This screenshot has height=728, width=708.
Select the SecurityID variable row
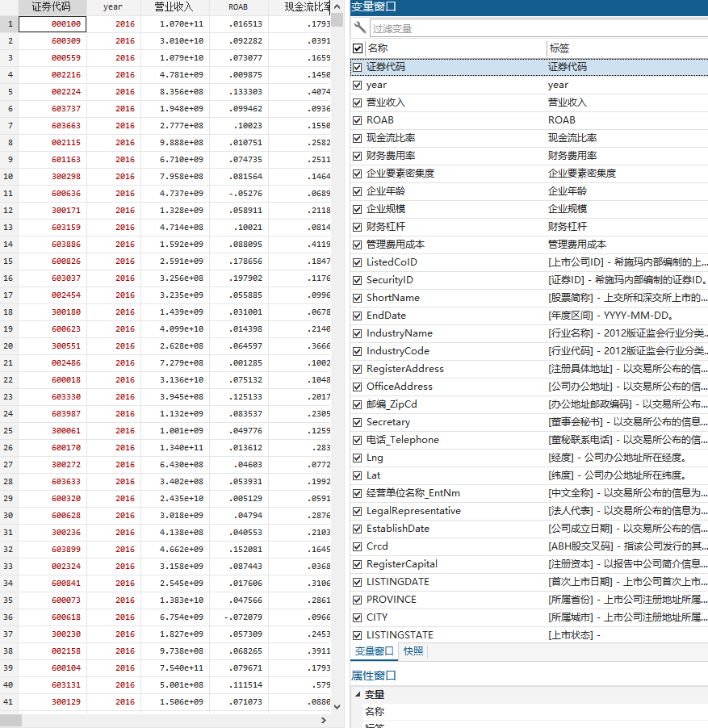click(390, 280)
